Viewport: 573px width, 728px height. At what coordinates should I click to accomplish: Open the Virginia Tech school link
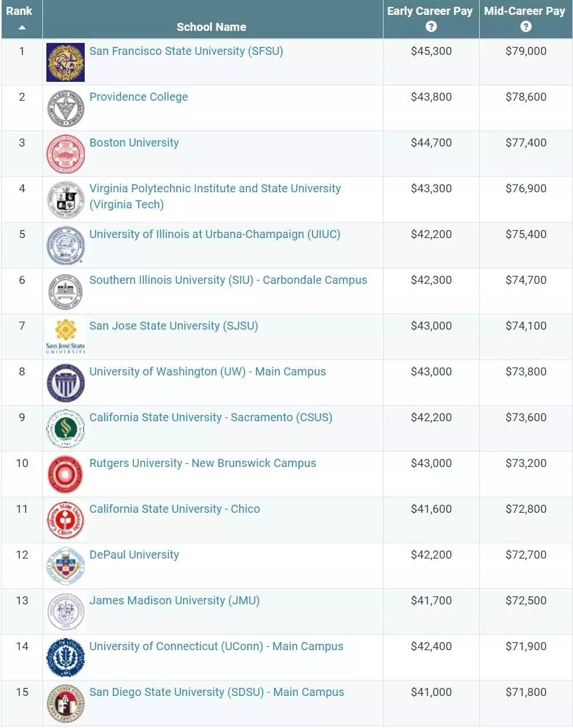tap(215, 196)
